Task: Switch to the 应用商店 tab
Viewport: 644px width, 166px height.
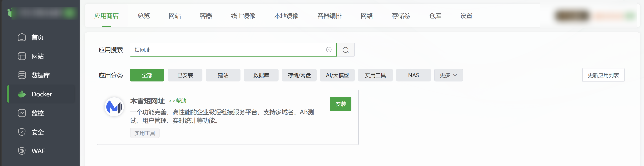Action: (106, 16)
